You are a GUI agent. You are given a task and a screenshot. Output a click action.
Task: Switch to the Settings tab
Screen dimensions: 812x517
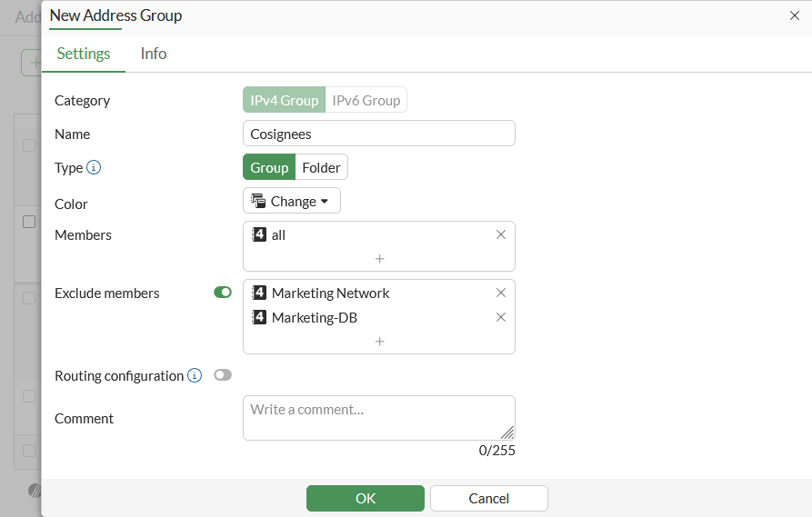(x=84, y=54)
